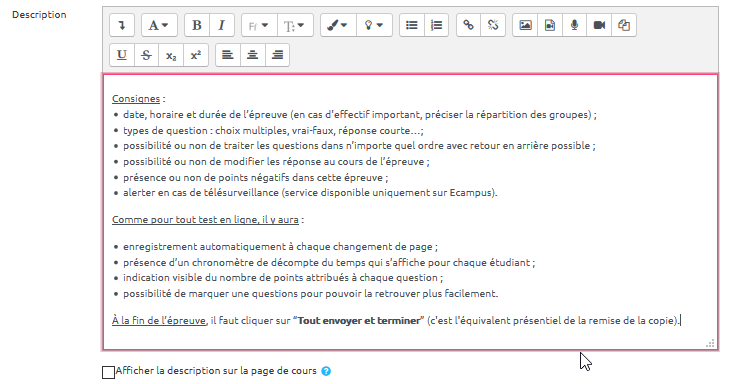Record video with camera icon

(599, 25)
